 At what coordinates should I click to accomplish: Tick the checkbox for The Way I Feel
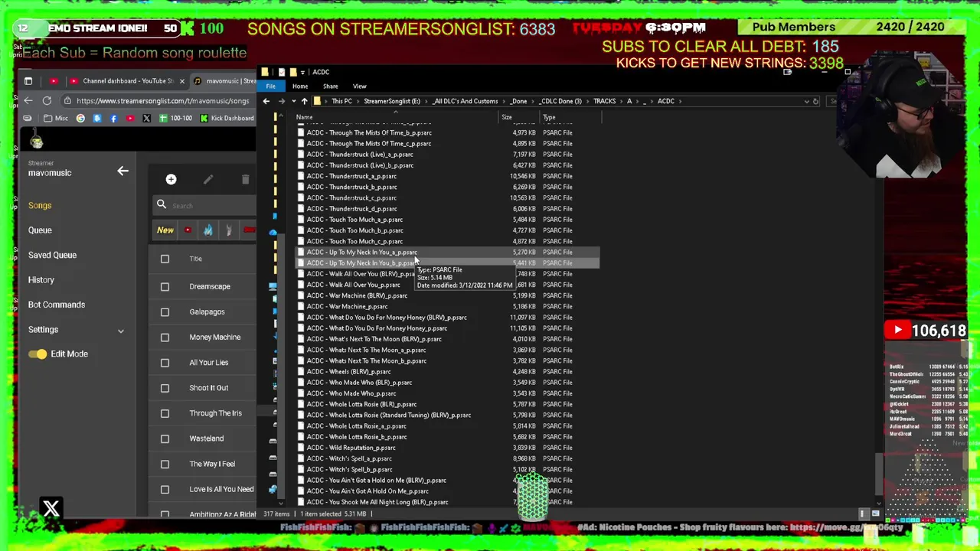point(165,464)
